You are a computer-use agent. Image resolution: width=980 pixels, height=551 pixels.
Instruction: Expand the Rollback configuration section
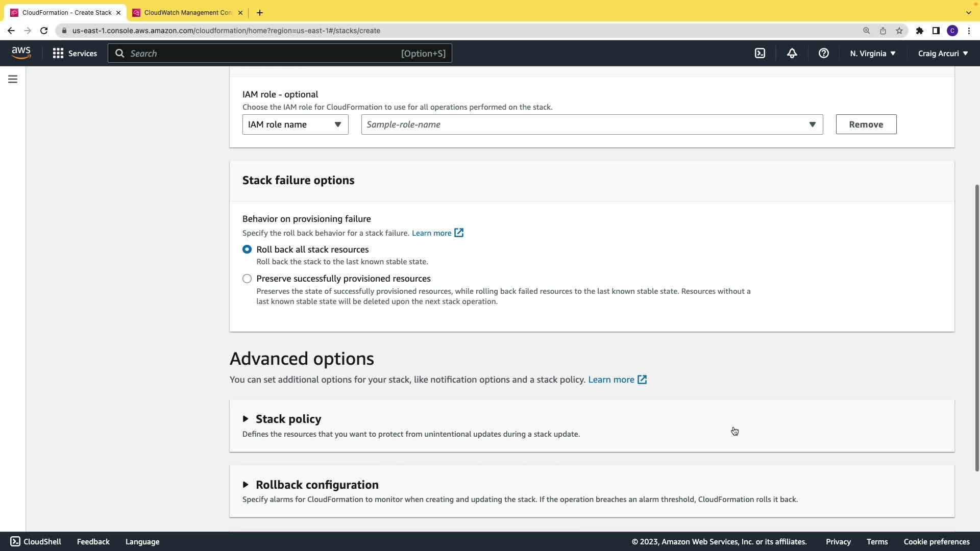pos(316,485)
